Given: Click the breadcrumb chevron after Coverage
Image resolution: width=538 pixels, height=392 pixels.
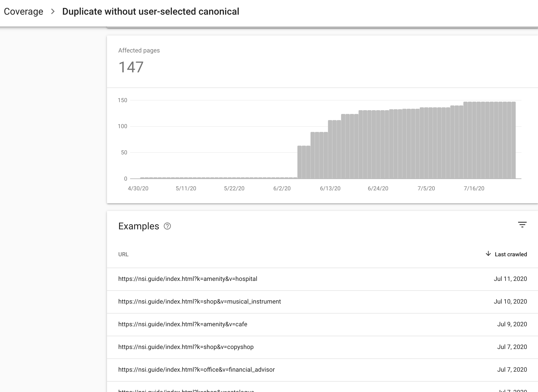Looking at the screenshot, I should tap(53, 11).
